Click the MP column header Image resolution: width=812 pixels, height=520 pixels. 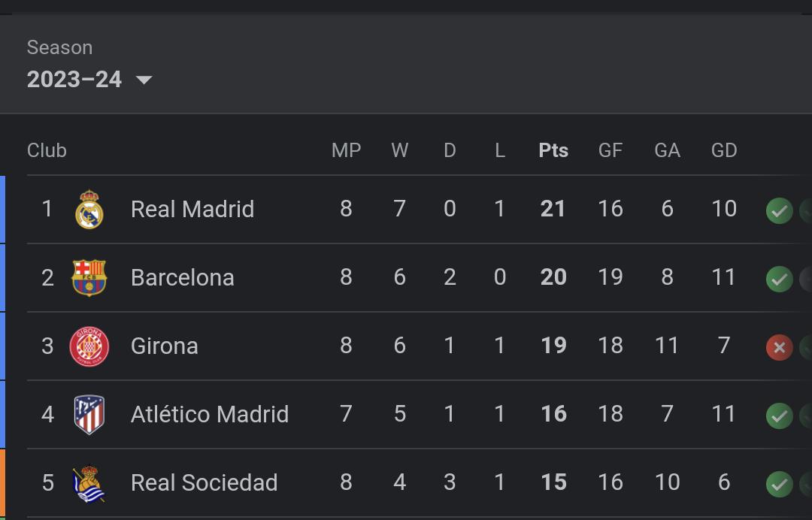pos(346,150)
